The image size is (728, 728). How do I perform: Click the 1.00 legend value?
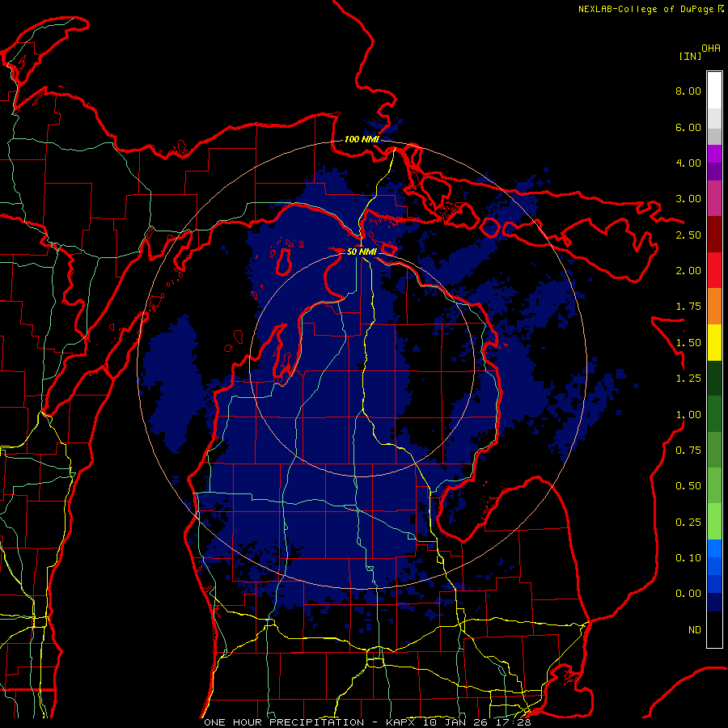click(x=688, y=415)
